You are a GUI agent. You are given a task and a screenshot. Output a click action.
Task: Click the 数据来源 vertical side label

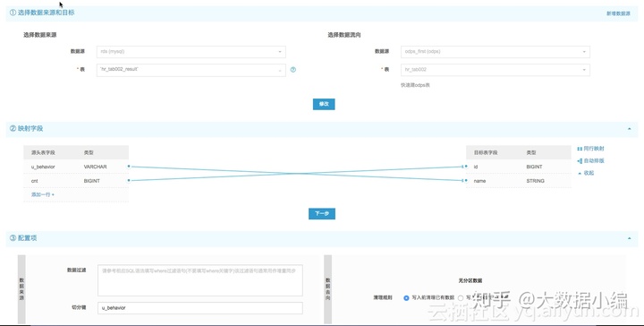click(x=21, y=288)
